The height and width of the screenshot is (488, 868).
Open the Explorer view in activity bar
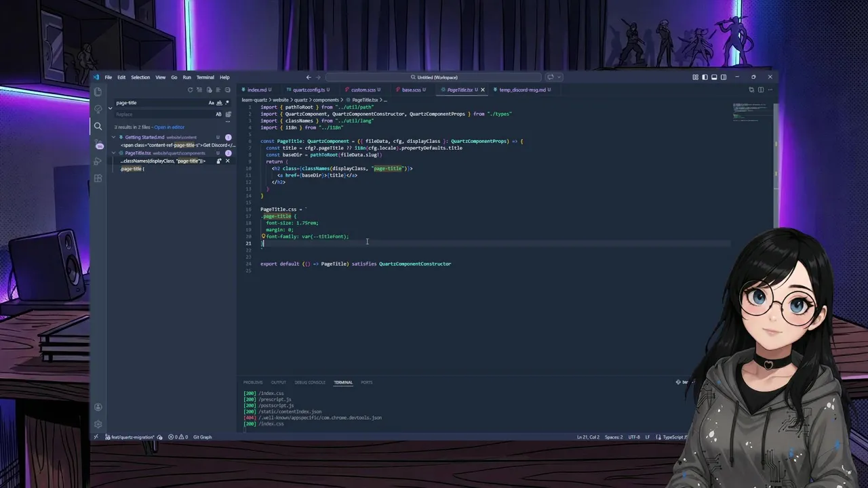click(98, 91)
